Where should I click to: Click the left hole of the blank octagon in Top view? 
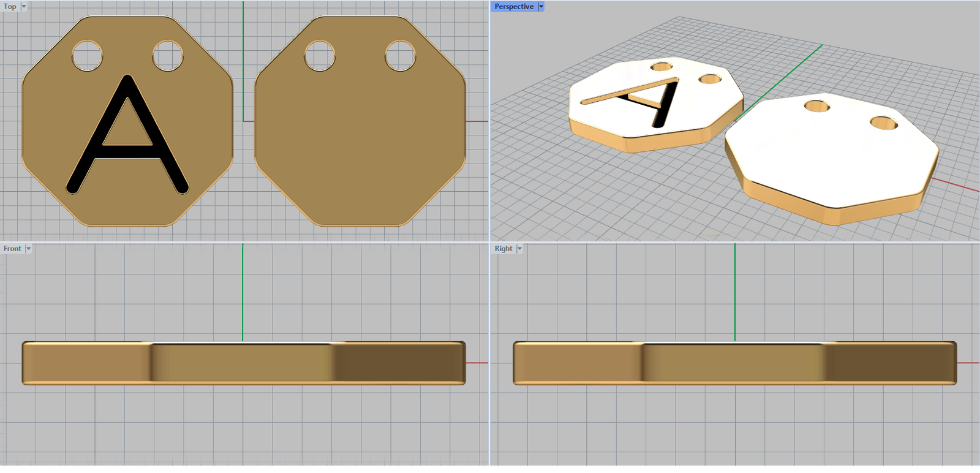point(319,56)
